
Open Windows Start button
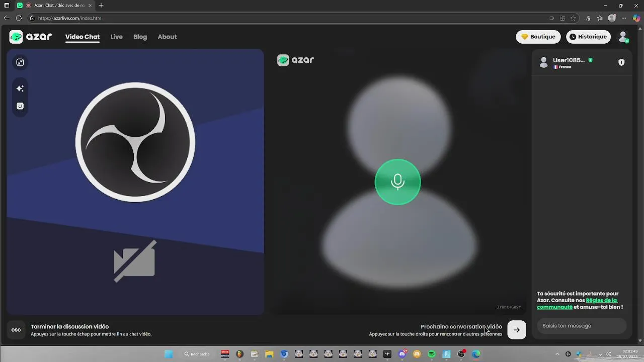pos(169,354)
